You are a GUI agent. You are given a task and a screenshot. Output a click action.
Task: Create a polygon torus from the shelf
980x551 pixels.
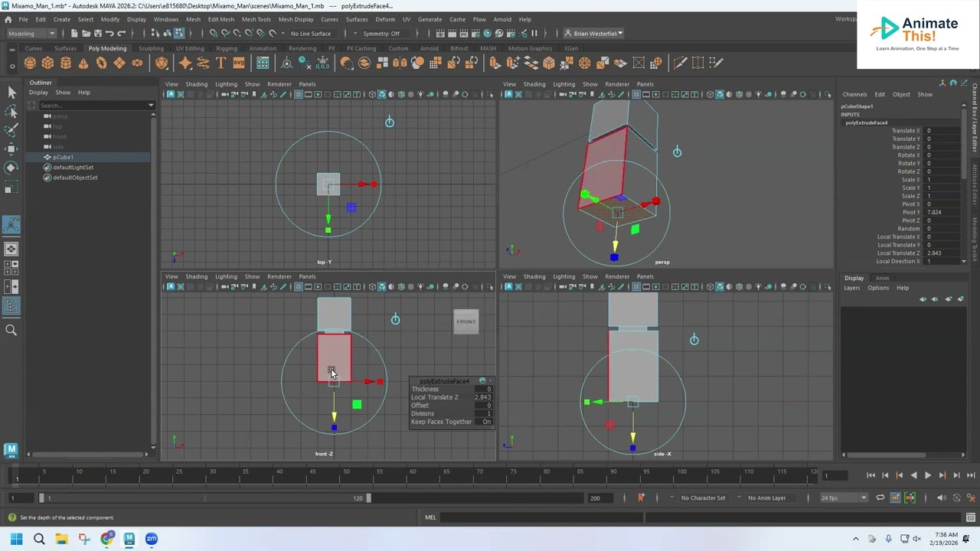[x=102, y=63]
